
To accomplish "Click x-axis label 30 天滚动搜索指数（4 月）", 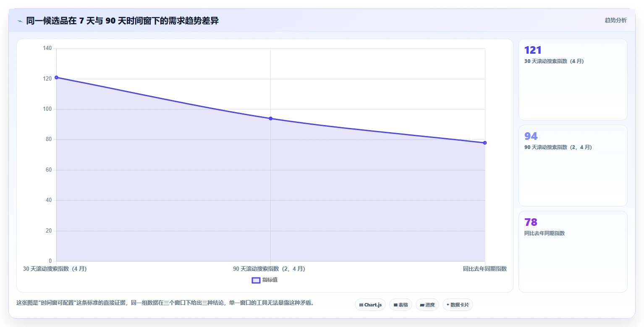I will (55, 269).
